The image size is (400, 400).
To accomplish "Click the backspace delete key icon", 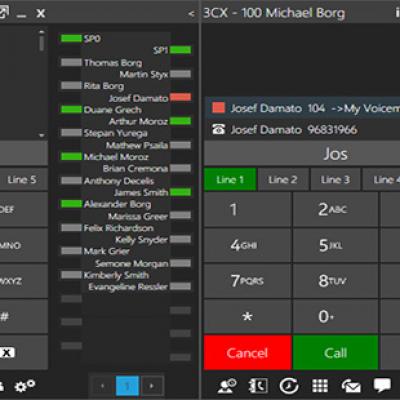I will pyautogui.click(x=7, y=353).
